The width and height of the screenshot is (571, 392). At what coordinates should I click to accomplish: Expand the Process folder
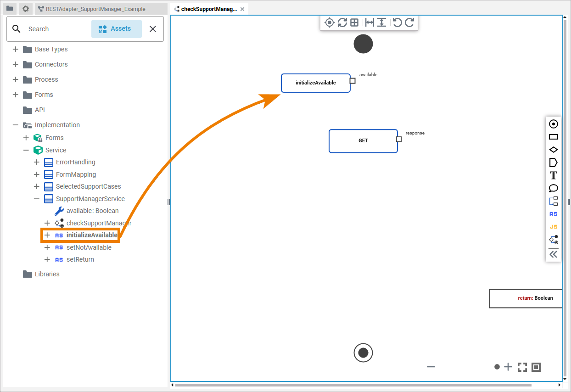click(x=16, y=79)
